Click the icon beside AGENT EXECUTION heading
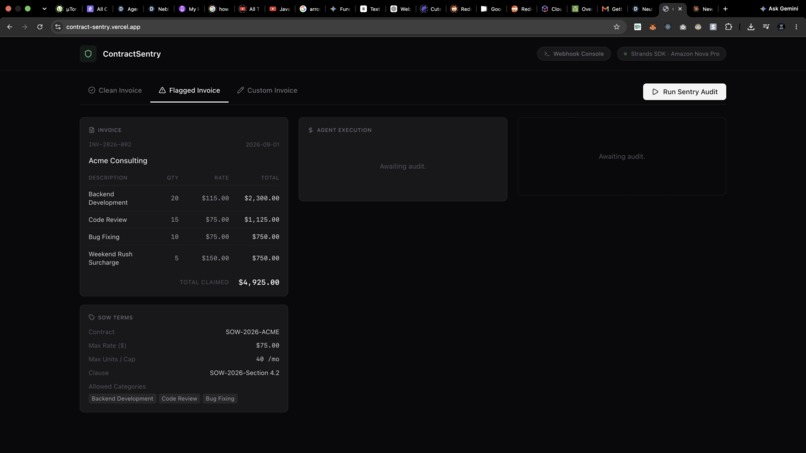806x453 pixels. pyautogui.click(x=310, y=130)
